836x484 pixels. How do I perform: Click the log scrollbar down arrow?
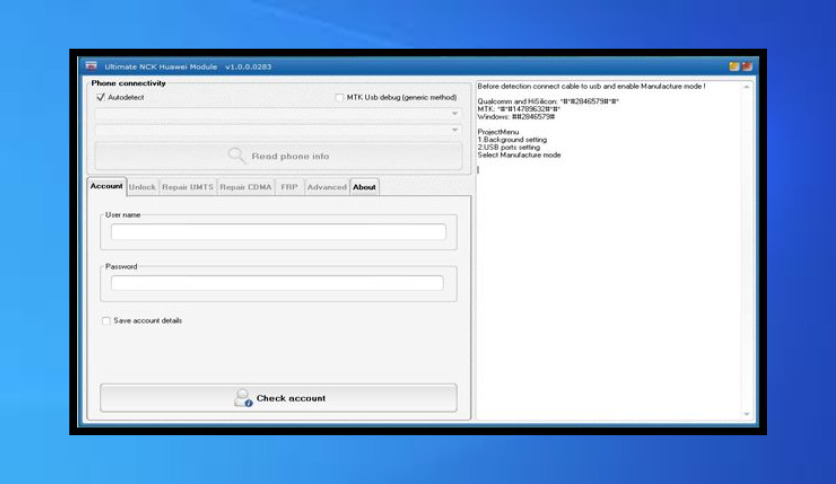click(x=746, y=414)
